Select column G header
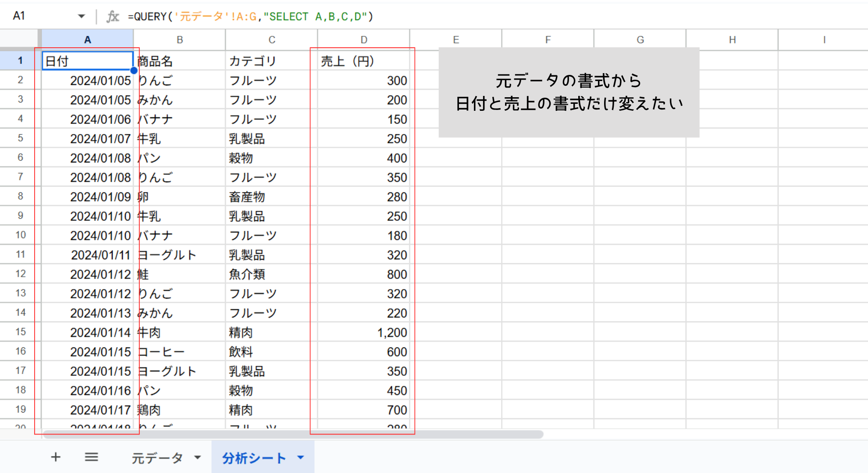Viewport: 868px width, 473px height. (640, 40)
